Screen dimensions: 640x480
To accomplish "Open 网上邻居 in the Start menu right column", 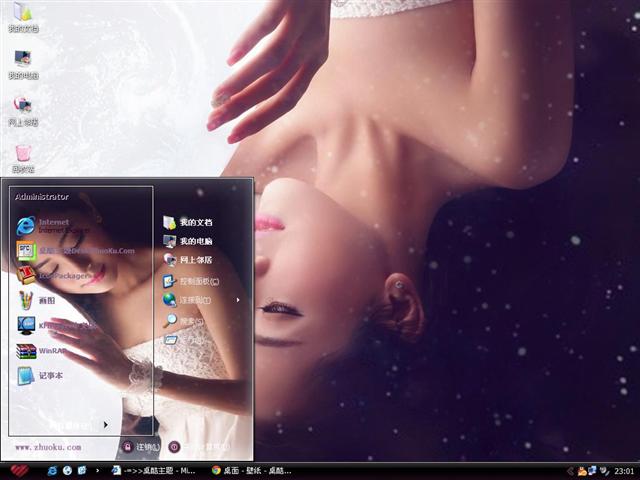I will [188, 260].
